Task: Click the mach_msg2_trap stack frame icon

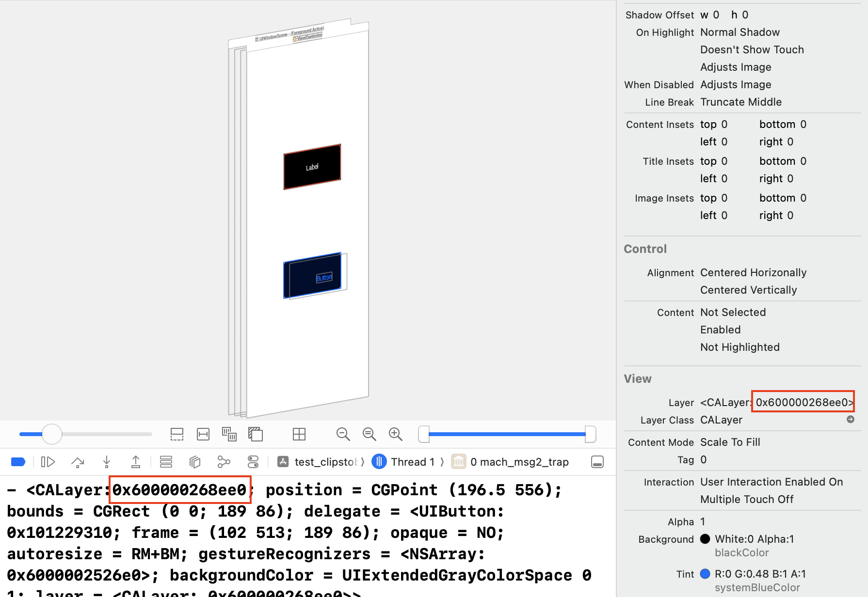Action: click(459, 462)
